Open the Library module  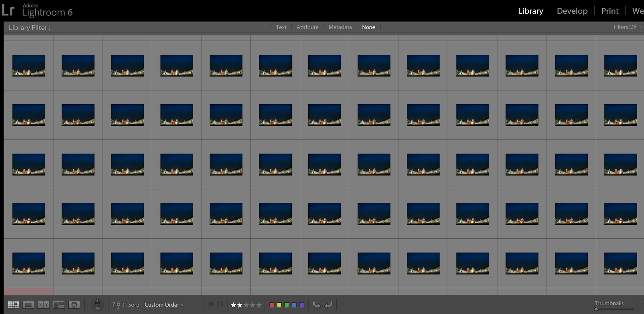[x=530, y=11]
